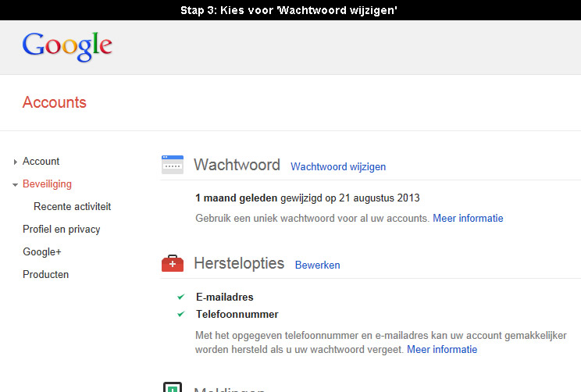Open Meer informatie about unique passwords
581x392 pixels.
coord(468,218)
